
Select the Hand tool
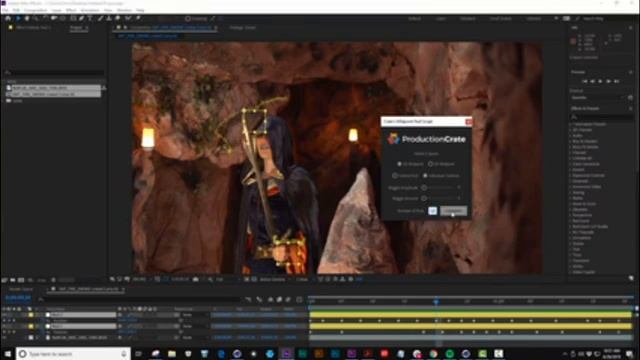[27, 18]
